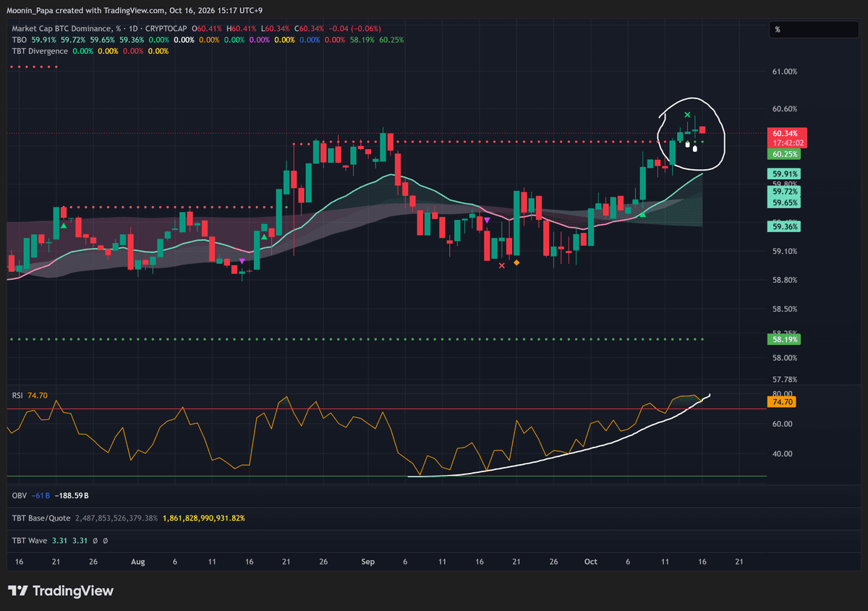Click the green 60.25% price label
The image size is (868, 611).
click(785, 154)
